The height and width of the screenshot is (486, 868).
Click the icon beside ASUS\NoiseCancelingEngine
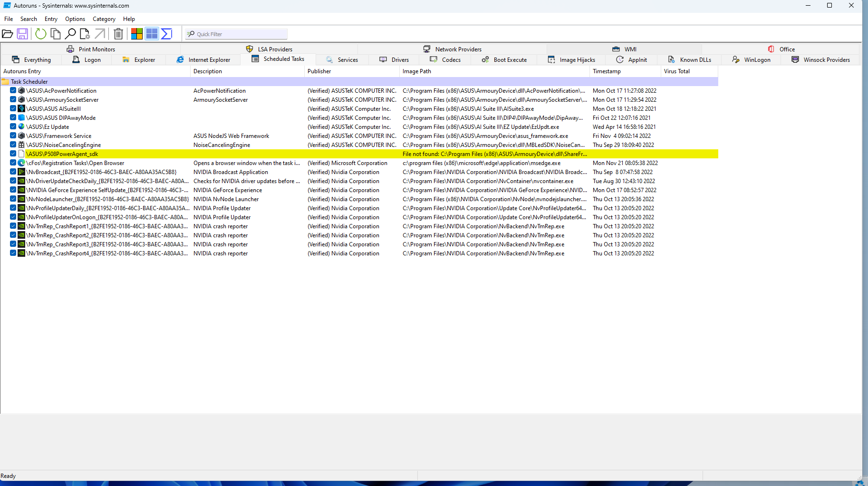pyautogui.click(x=21, y=145)
